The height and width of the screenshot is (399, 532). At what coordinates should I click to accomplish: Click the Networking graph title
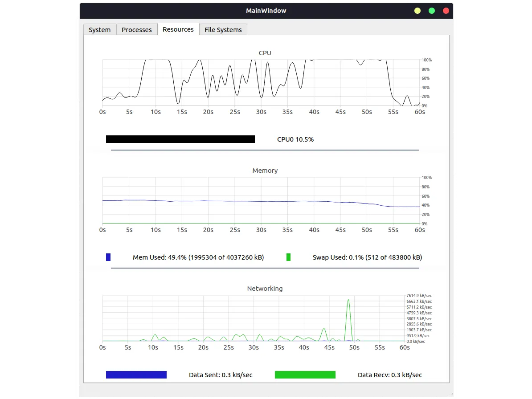[x=265, y=289]
